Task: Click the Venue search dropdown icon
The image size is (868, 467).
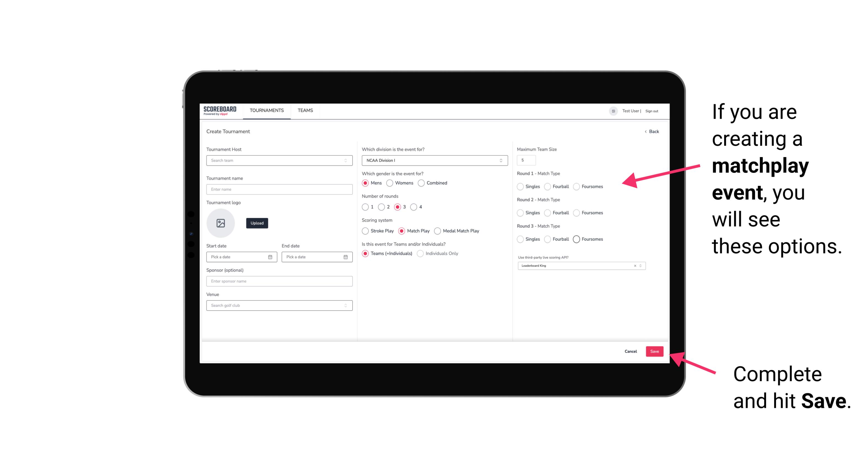Action: pos(345,305)
